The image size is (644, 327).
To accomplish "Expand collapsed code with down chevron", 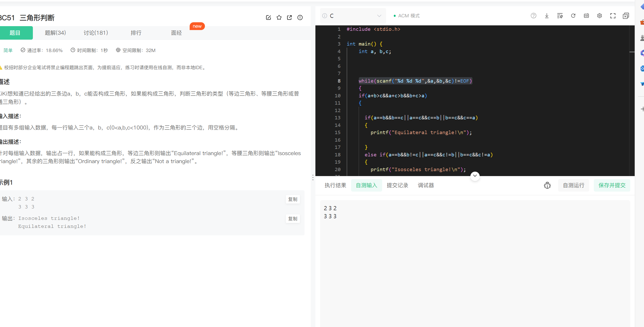I will [x=475, y=176].
